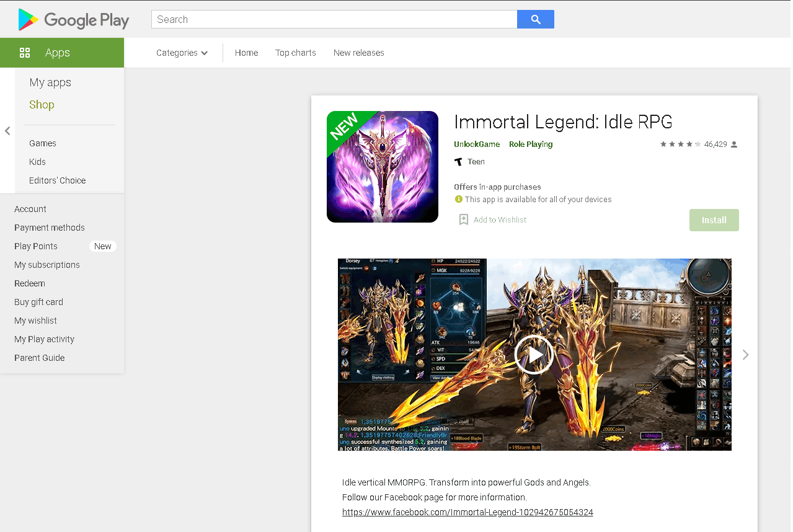Click the Idle vertical MMORPG description line
This screenshot has width=793, height=532.
tap(466, 482)
